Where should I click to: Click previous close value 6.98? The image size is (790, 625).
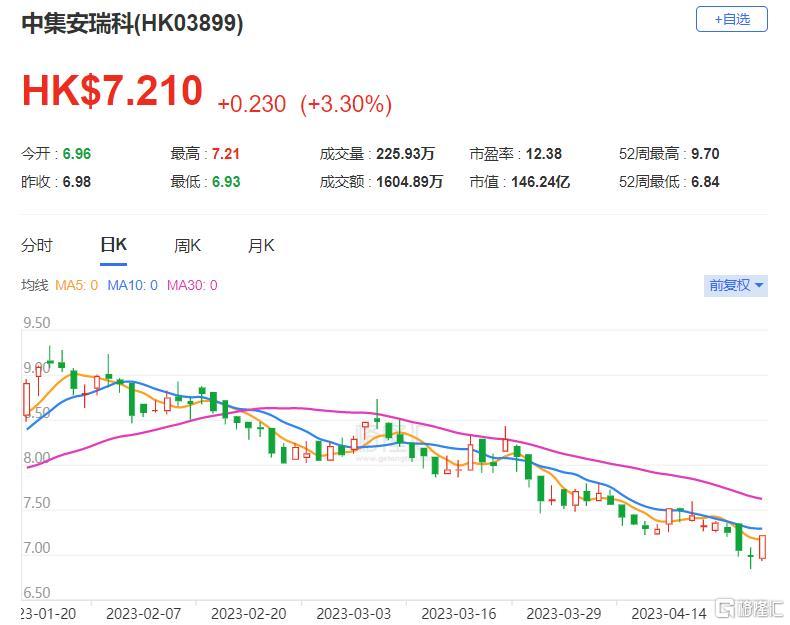pyautogui.click(x=77, y=182)
